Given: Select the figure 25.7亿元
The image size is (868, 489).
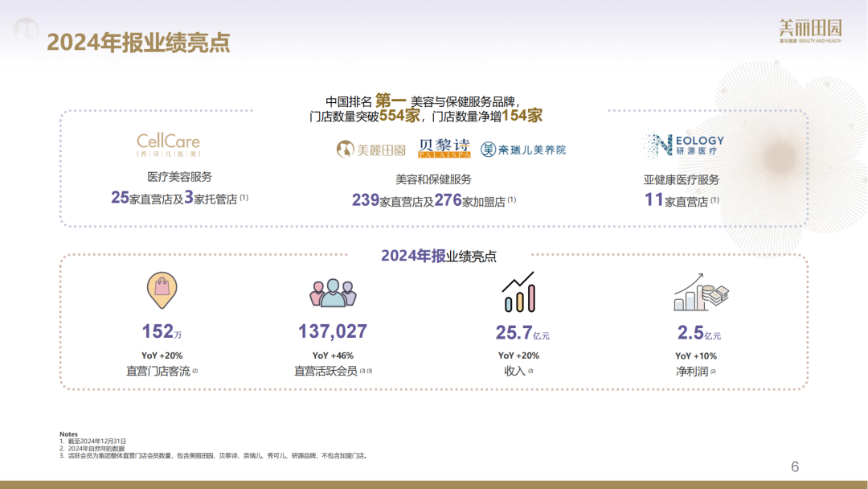Looking at the screenshot, I should pyautogui.click(x=522, y=333).
